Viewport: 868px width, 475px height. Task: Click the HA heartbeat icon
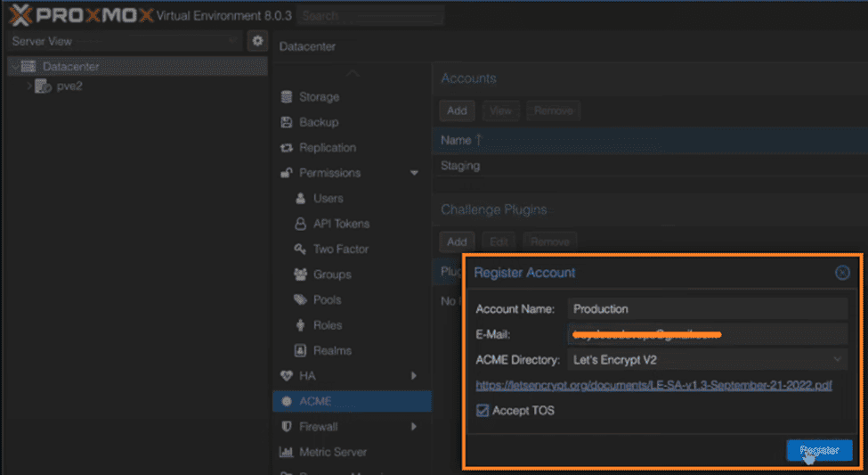click(x=286, y=376)
